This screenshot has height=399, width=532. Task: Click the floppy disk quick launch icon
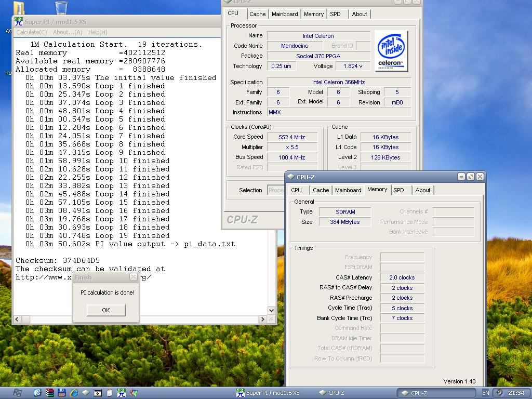pos(61,393)
